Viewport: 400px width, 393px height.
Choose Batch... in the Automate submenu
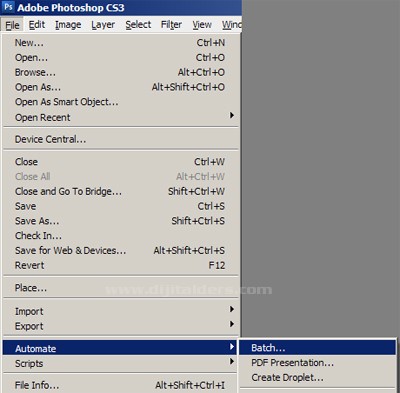(x=317, y=348)
